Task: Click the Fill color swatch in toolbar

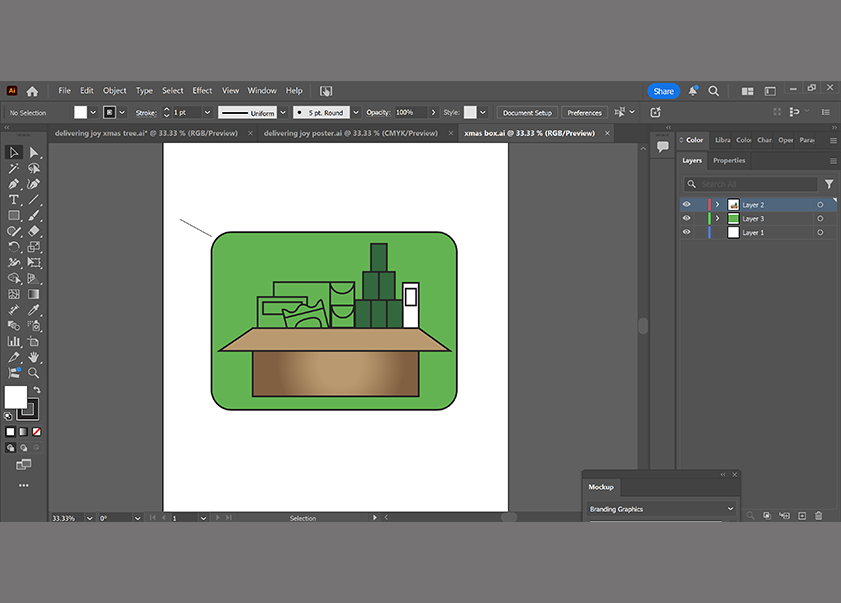Action: (x=15, y=397)
